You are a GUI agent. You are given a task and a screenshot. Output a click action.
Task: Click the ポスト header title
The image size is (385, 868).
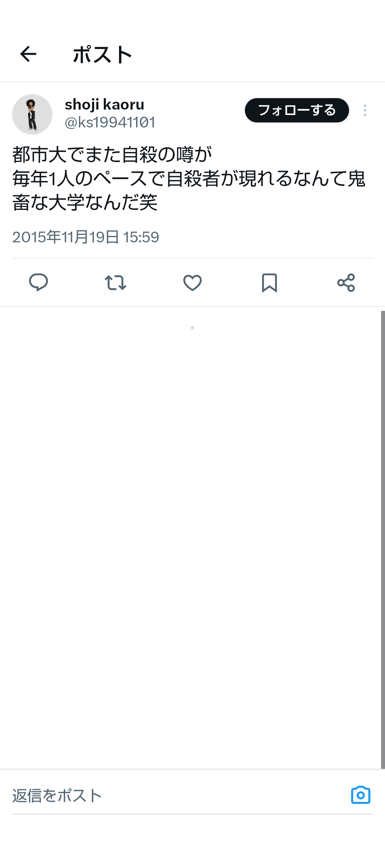tap(103, 55)
